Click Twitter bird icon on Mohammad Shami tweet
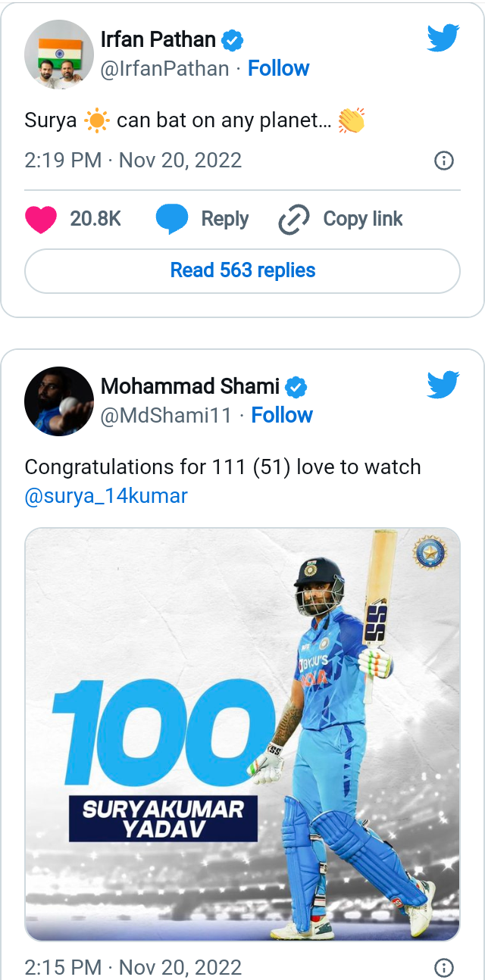This screenshot has width=485, height=980. click(443, 385)
